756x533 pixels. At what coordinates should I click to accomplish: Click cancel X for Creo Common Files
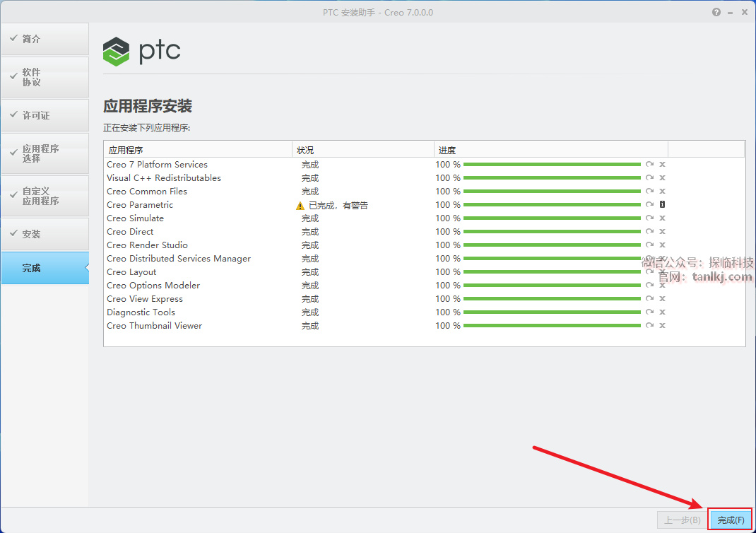tap(663, 192)
